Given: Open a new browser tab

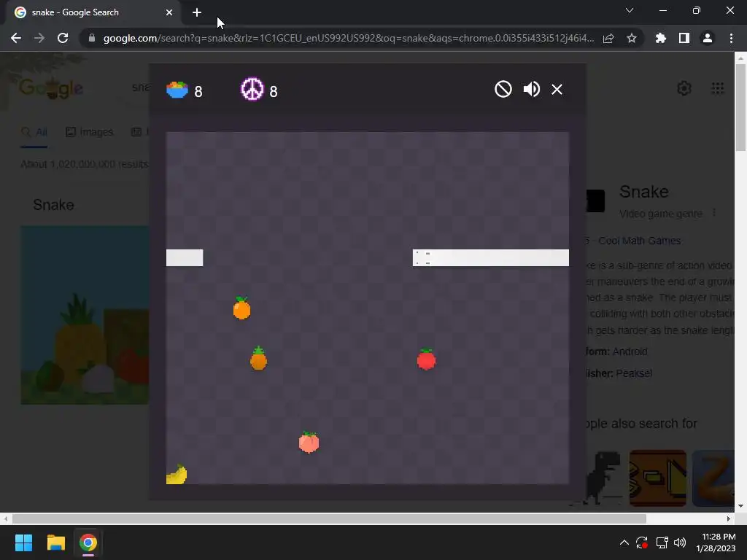Looking at the screenshot, I should pos(197,12).
